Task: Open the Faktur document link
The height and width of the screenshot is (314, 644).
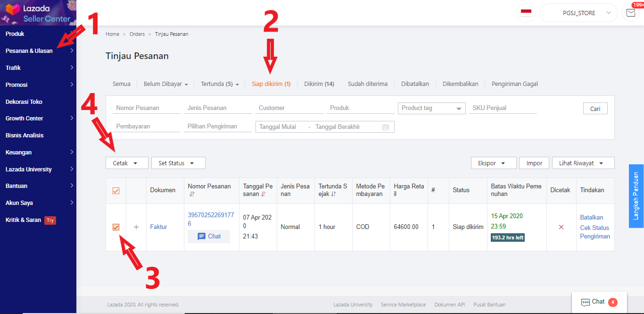Action: point(158,227)
